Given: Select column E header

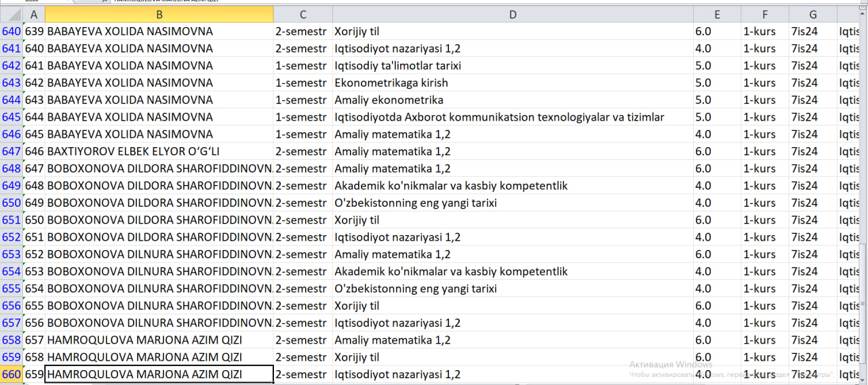Looking at the screenshot, I should click(717, 14).
